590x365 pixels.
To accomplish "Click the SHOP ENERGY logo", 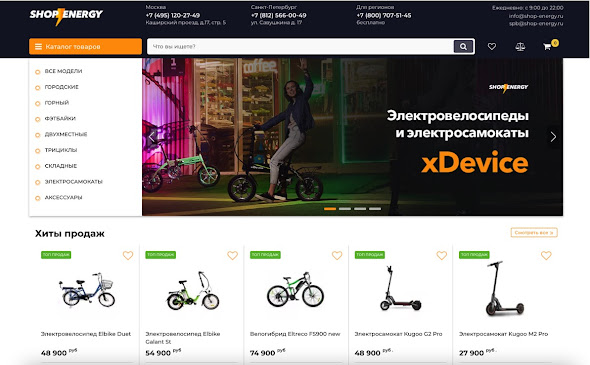I will [66, 16].
